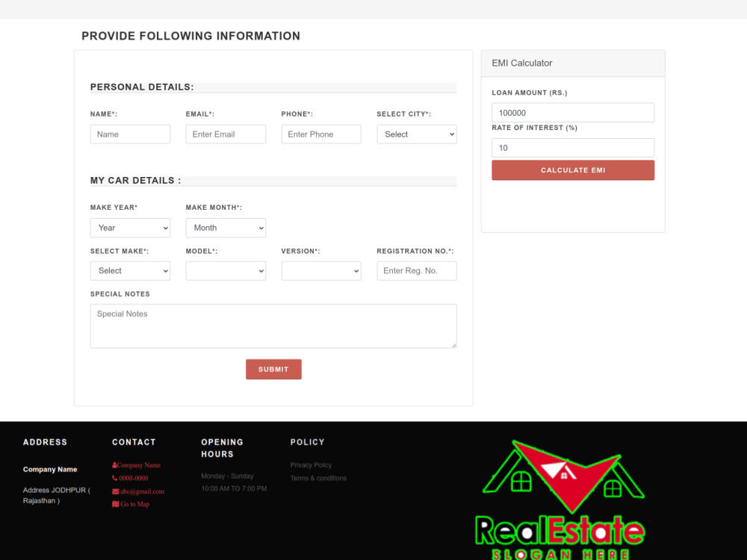Open the Make Month dropdown
This screenshot has width=747, height=560.
click(x=226, y=228)
